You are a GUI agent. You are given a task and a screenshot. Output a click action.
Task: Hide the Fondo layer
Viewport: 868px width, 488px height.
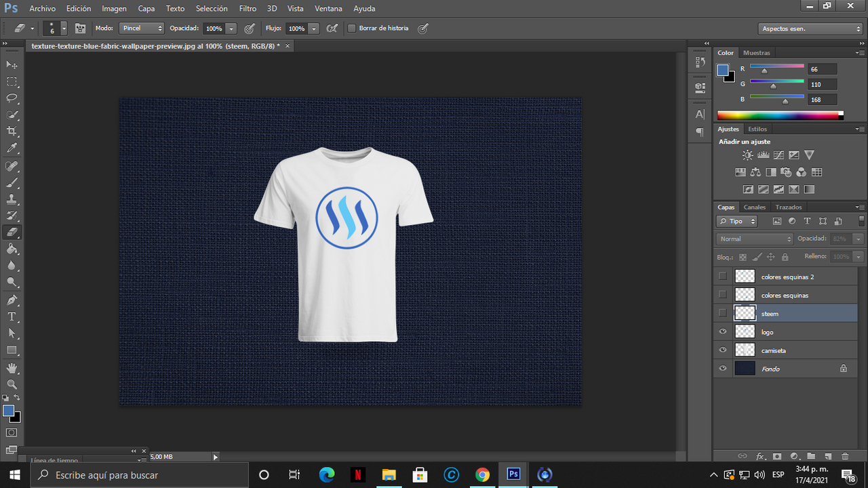723,368
